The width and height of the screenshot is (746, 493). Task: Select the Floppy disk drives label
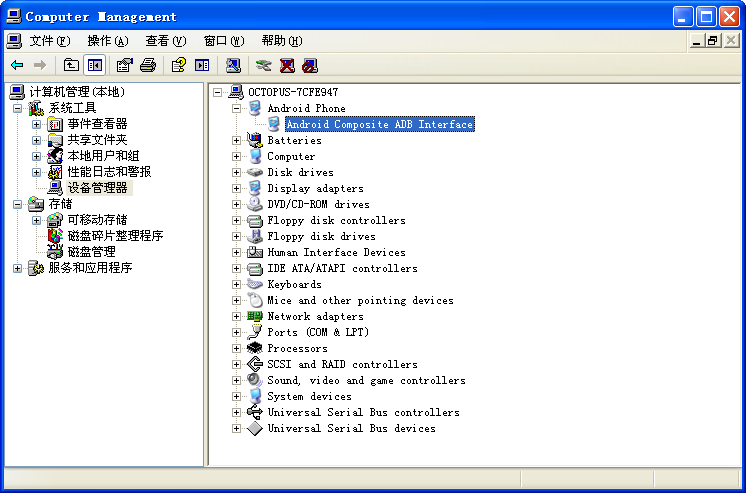[x=321, y=236]
